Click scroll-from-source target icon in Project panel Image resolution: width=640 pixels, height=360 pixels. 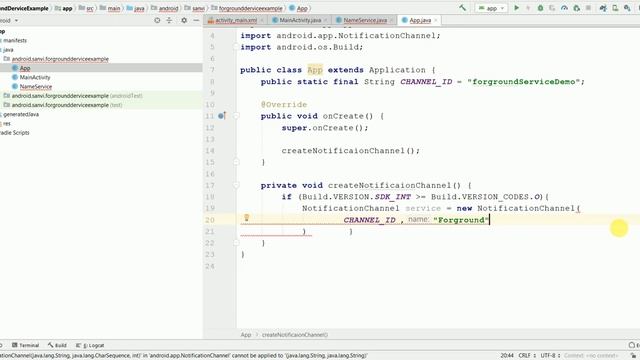[157, 20]
